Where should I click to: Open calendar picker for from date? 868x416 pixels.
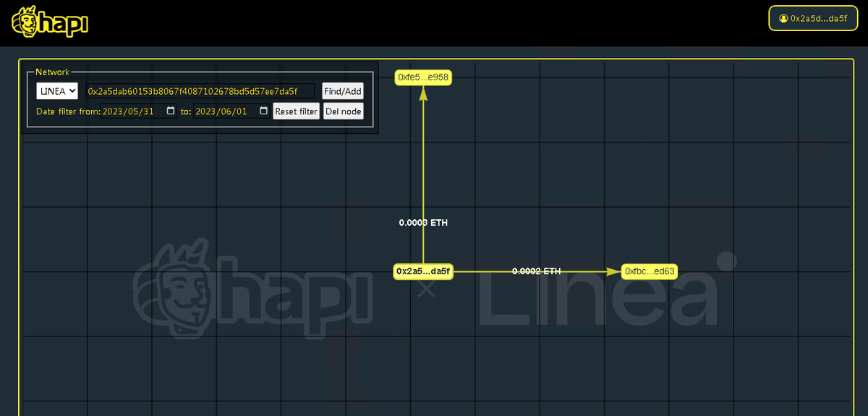171,111
